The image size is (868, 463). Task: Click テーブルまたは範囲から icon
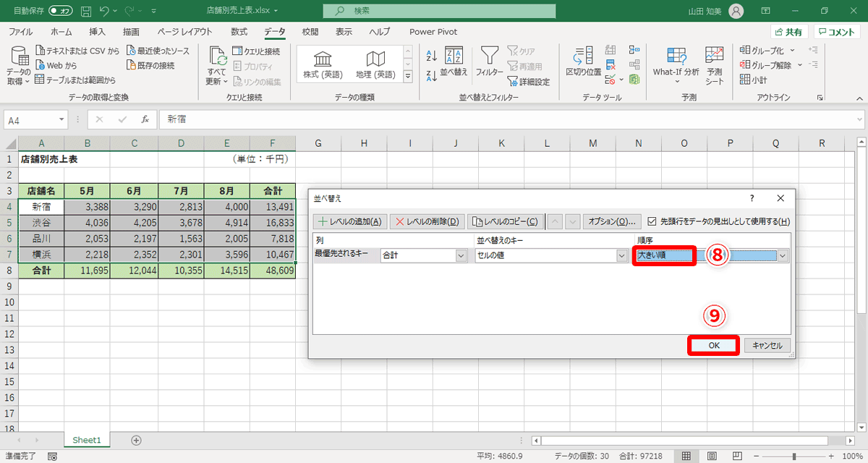click(40, 80)
